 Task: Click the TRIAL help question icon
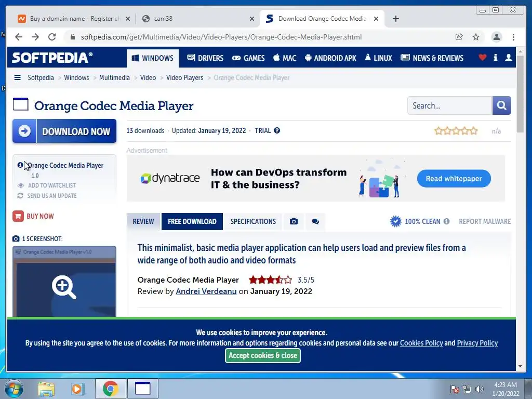277,130
